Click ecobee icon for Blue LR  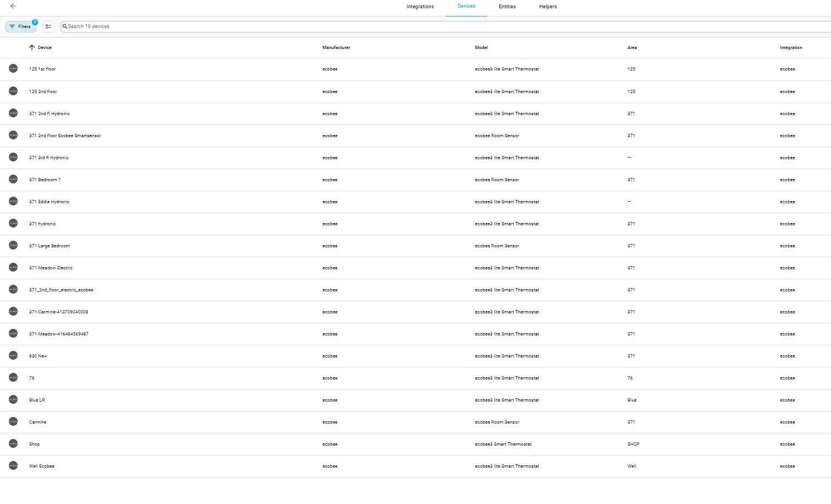(x=13, y=399)
